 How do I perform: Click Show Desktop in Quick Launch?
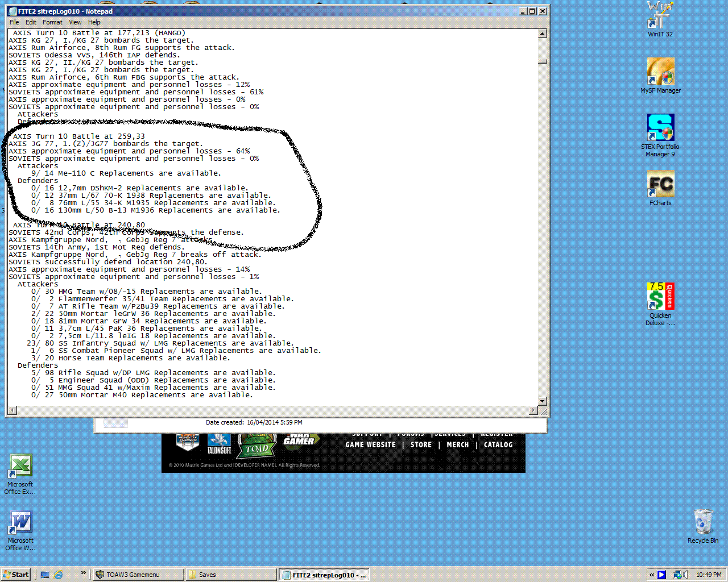[x=45, y=575]
